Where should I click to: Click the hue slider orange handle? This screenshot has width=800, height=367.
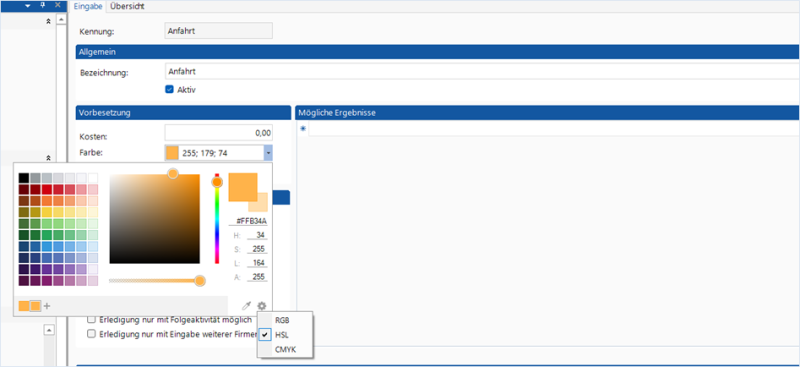[217, 182]
